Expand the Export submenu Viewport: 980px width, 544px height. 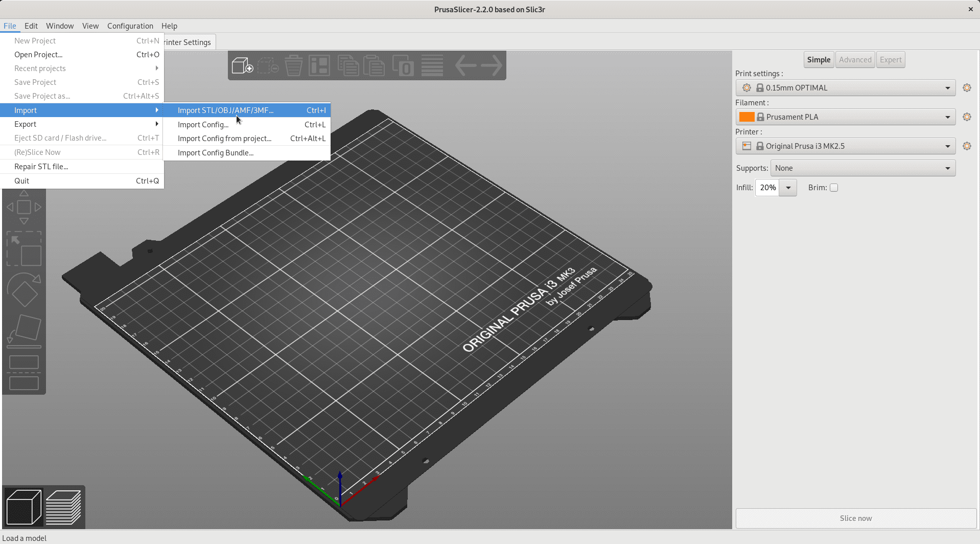click(x=82, y=124)
